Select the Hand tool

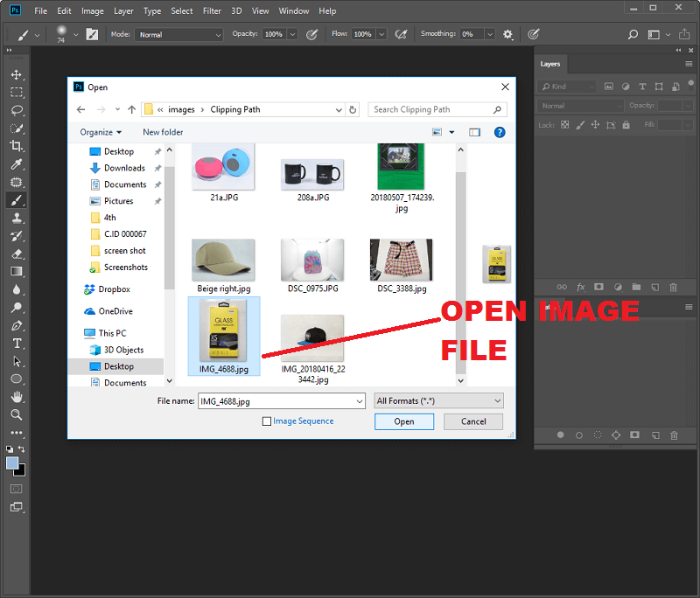click(x=16, y=397)
